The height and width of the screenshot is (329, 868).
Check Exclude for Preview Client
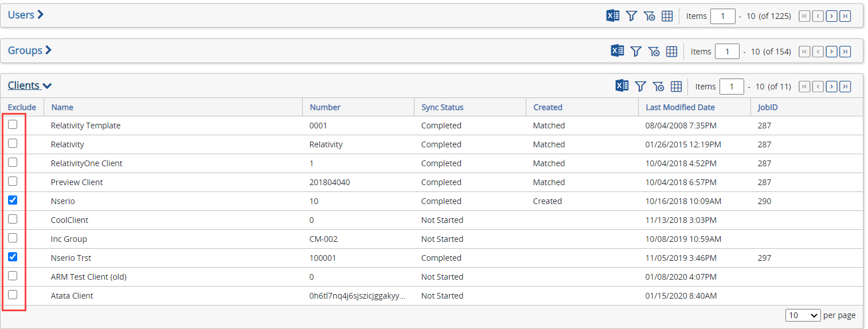tap(13, 181)
